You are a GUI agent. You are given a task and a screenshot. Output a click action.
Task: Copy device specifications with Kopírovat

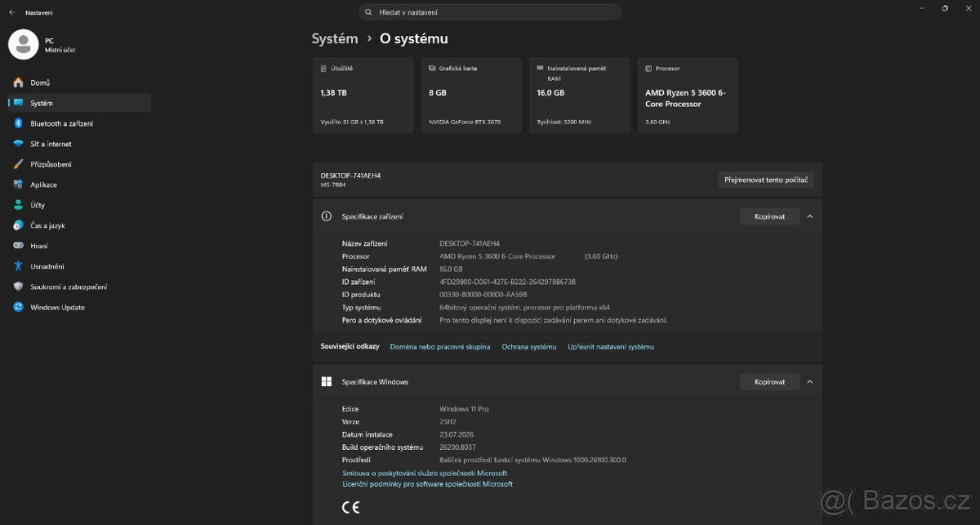[769, 216]
